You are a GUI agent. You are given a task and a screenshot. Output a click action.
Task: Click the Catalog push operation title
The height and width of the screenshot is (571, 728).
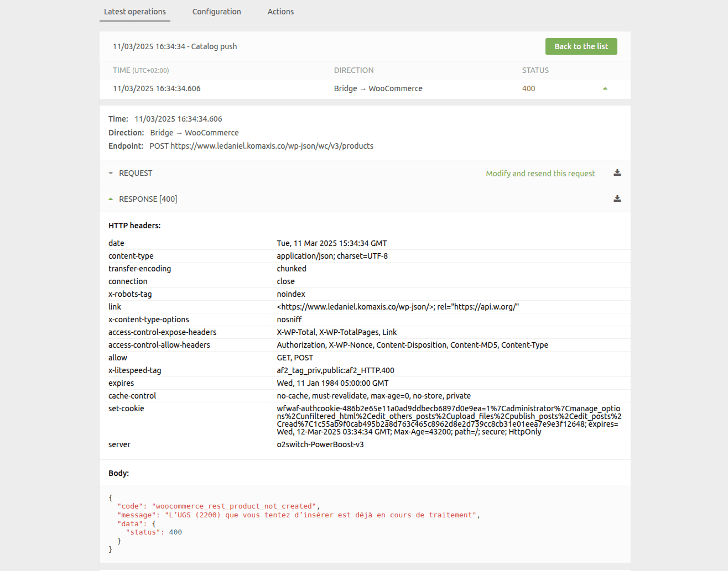tap(174, 46)
